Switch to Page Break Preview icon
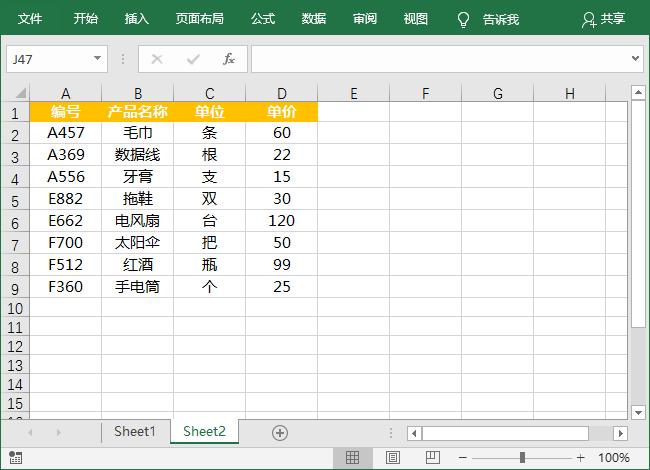Screen dimensions: 650x470 [432, 458]
